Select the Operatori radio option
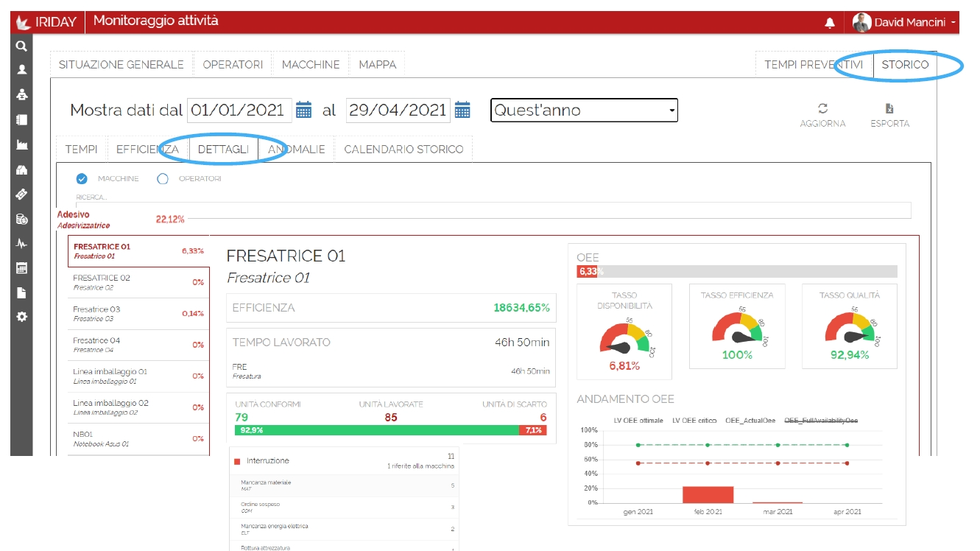Viewport: 980px width, 551px height. 163,179
